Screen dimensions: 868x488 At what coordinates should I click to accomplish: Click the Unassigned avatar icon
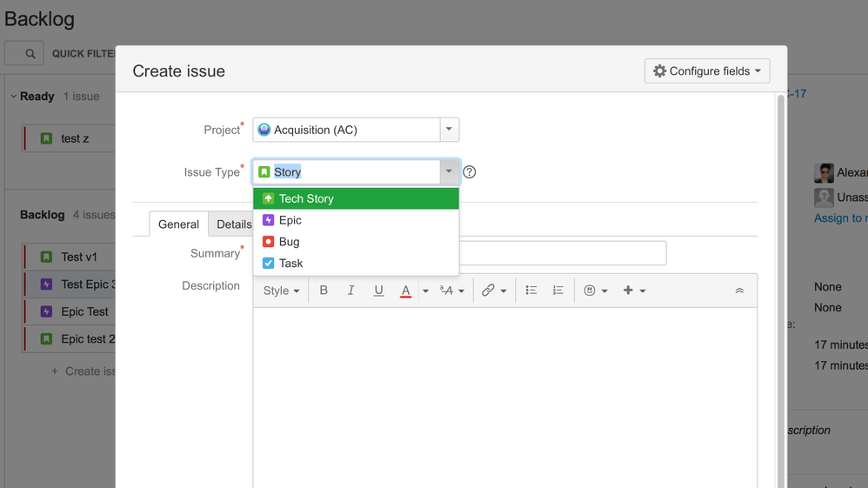pos(824,197)
